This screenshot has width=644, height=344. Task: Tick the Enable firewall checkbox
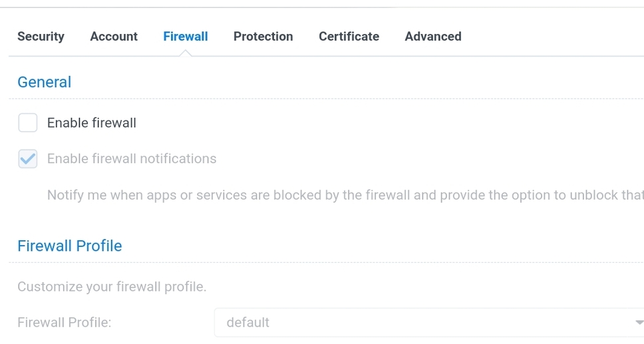pos(28,123)
